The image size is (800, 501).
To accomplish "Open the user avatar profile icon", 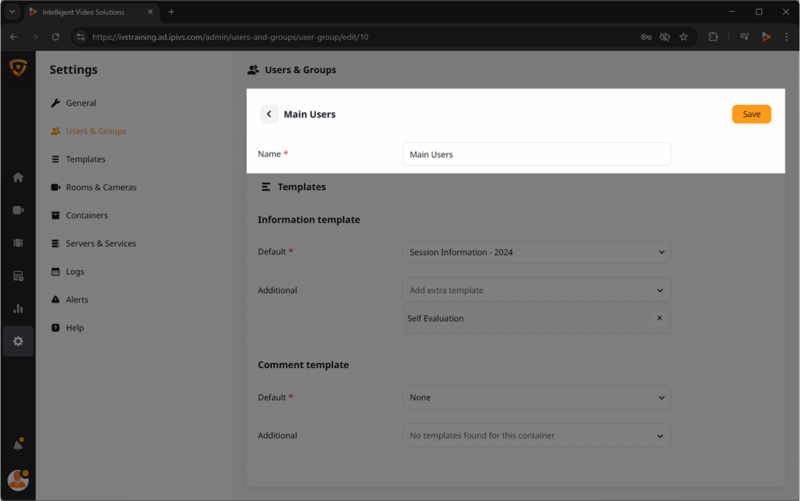I will point(18,480).
